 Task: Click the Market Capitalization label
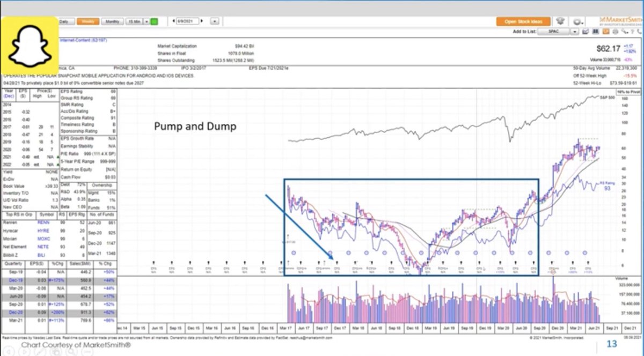coord(178,46)
